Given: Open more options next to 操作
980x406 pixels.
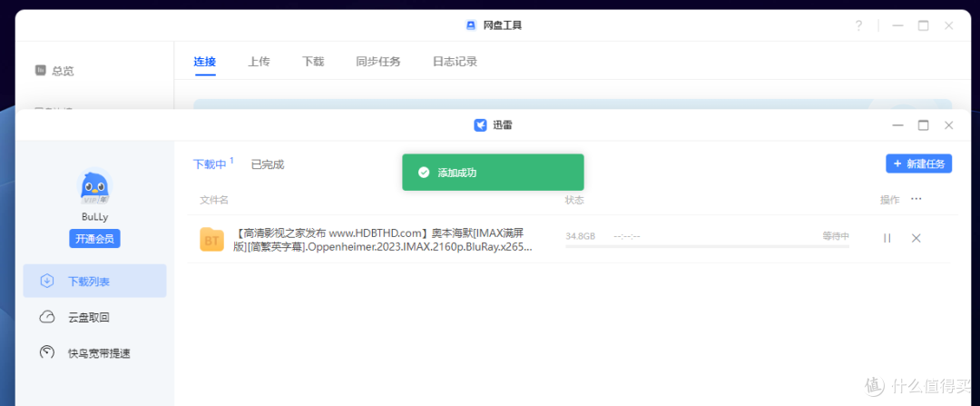Looking at the screenshot, I should [x=916, y=199].
